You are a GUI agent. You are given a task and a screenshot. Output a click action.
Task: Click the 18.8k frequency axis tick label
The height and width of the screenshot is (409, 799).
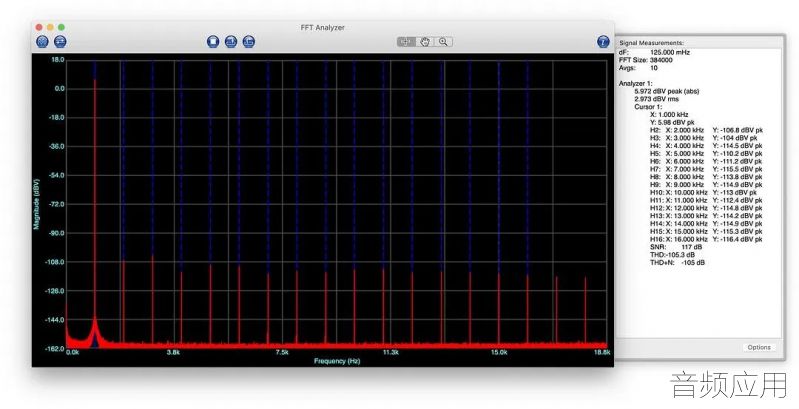pyautogui.click(x=602, y=352)
